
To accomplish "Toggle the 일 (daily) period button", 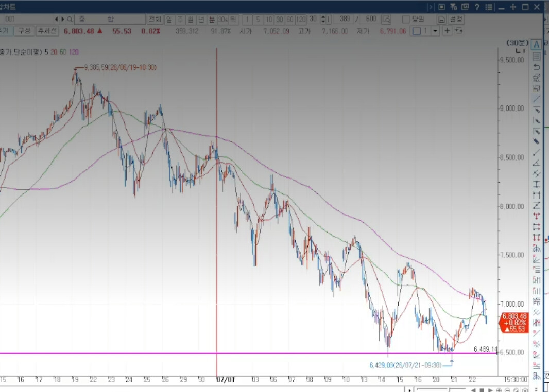I will pyautogui.click(x=169, y=19).
